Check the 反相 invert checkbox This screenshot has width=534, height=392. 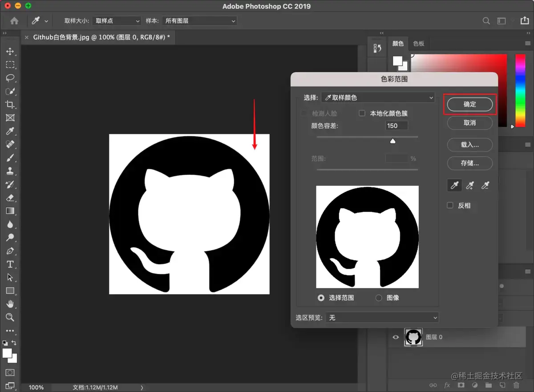[x=450, y=205]
